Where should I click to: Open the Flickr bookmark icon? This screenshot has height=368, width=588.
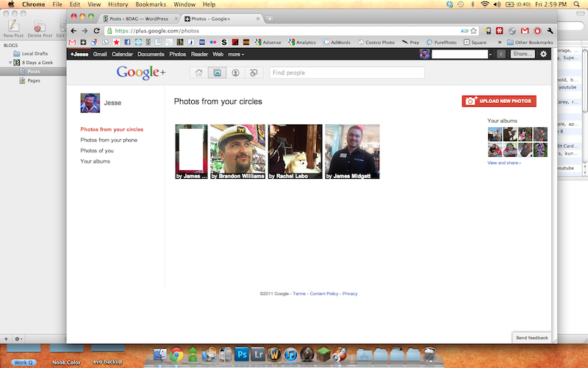tap(213, 42)
